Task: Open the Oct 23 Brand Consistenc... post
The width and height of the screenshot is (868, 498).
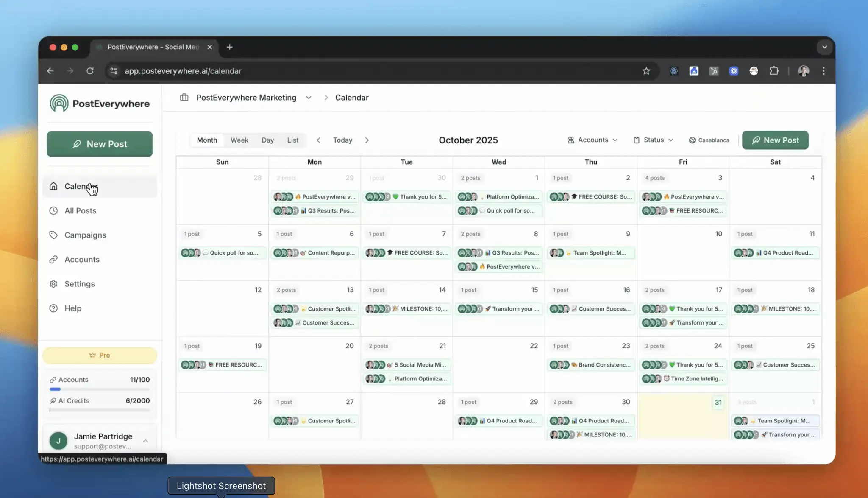Action: [x=591, y=365]
